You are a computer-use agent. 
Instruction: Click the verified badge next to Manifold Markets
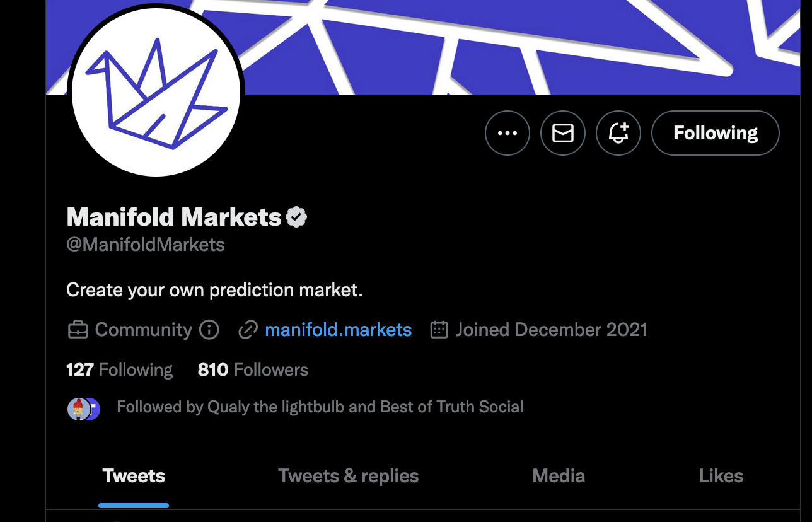click(296, 217)
